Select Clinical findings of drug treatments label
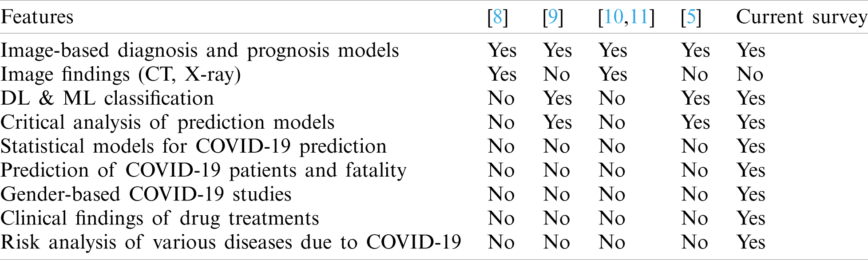The image size is (868, 260). point(159,218)
